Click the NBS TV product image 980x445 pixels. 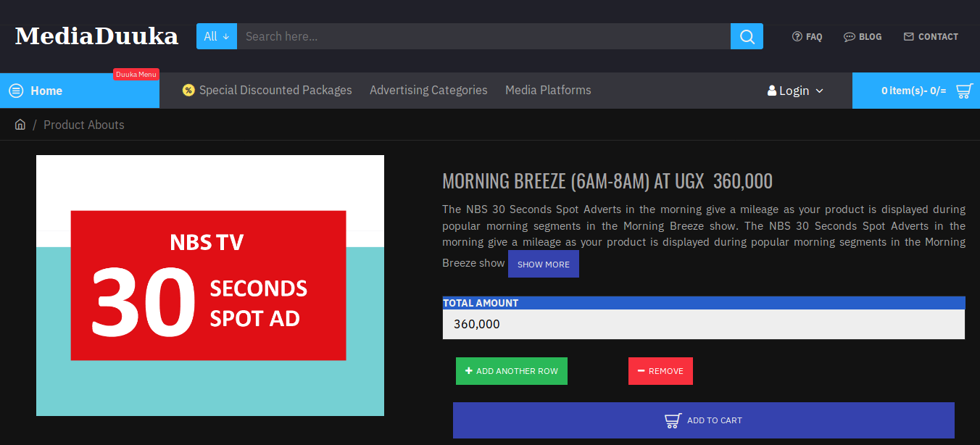(x=210, y=286)
